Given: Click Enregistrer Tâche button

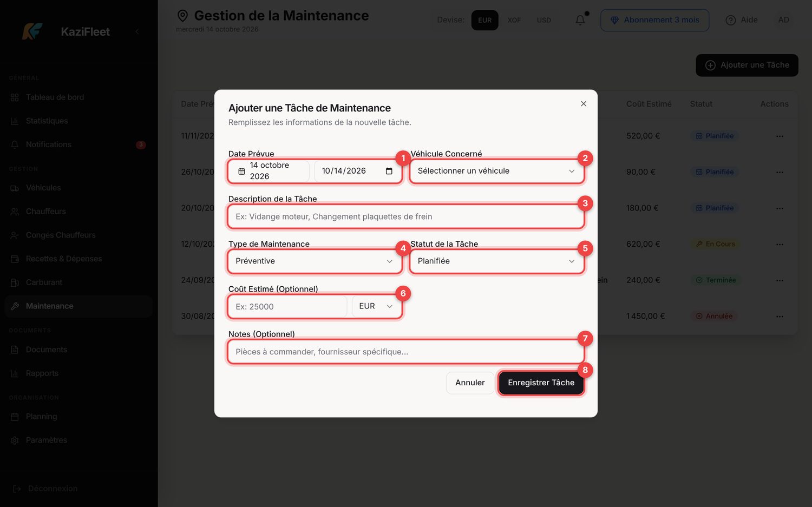Looking at the screenshot, I should click(541, 383).
